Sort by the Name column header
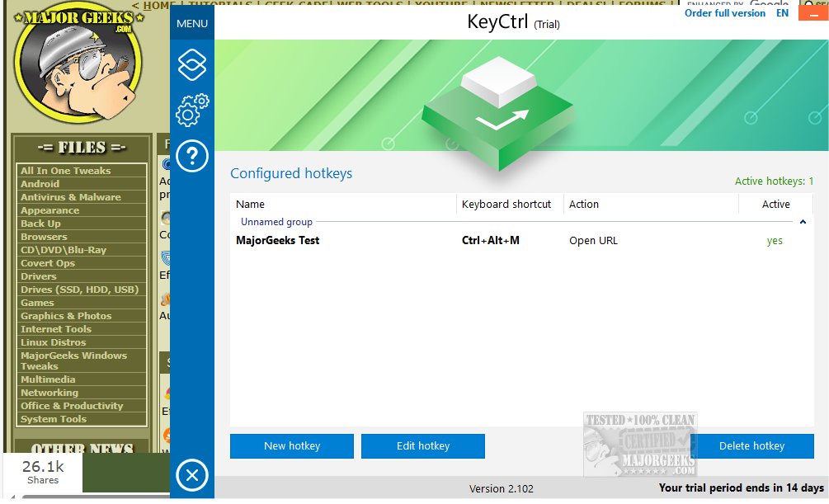The height and width of the screenshot is (504, 829). [343, 204]
